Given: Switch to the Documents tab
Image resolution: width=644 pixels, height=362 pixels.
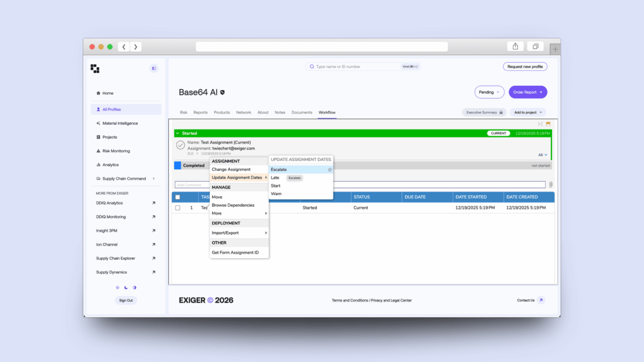Looking at the screenshot, I should click(x=301, y=112).
